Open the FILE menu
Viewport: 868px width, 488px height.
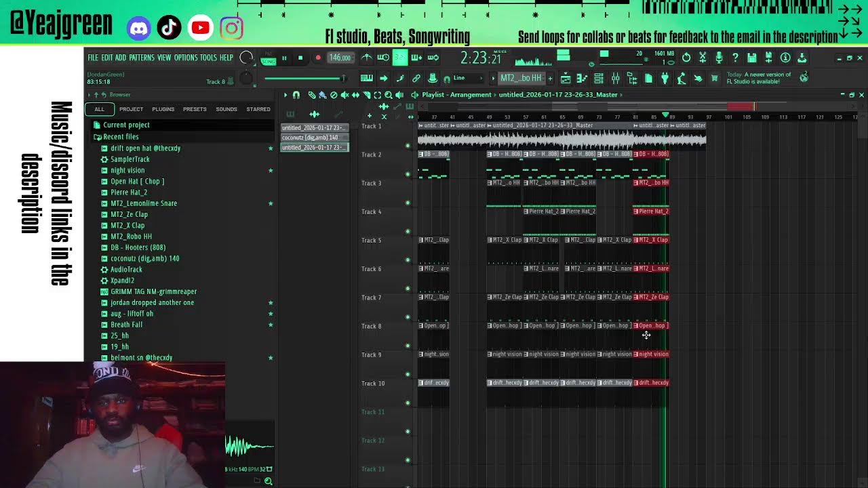[x=93, y=58]
